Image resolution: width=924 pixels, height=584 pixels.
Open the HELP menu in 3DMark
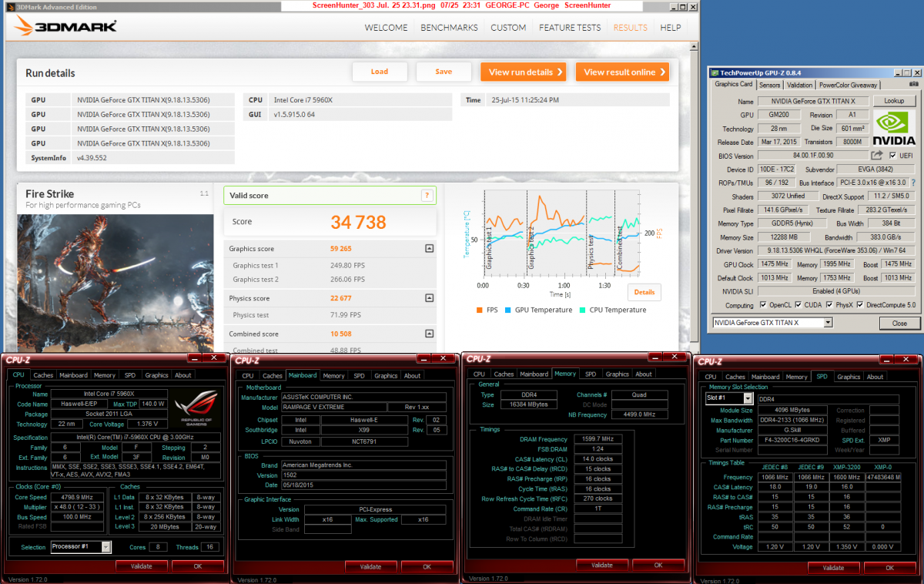671,28
